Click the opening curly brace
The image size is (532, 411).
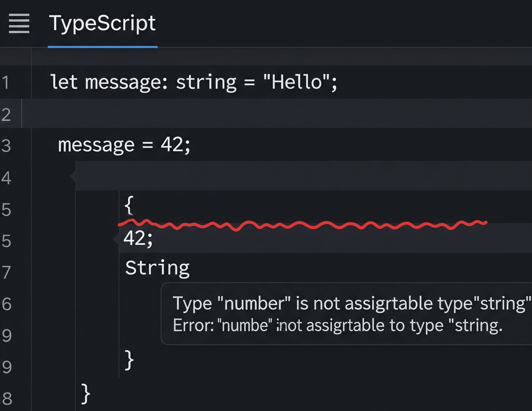coord(129,205)
